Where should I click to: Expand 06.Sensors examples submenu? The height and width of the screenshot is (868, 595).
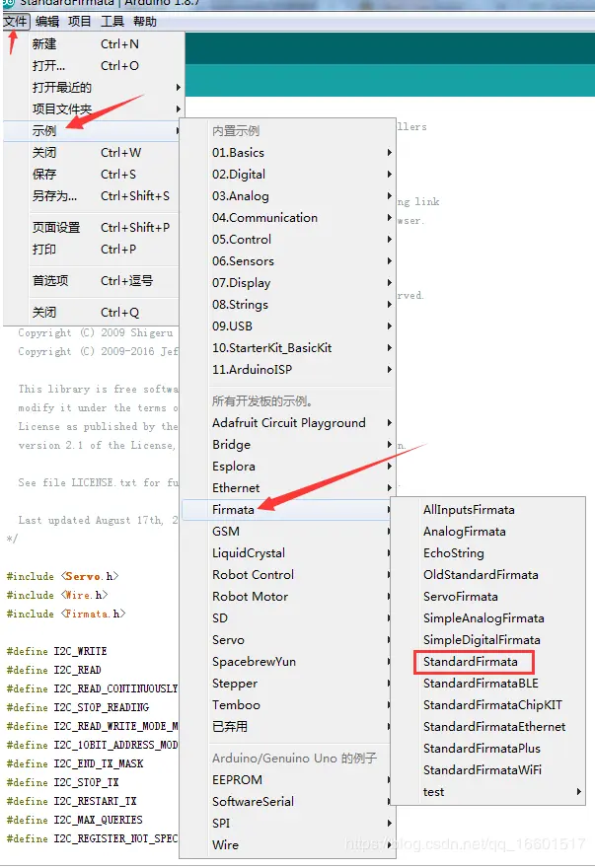pos(287,260)
